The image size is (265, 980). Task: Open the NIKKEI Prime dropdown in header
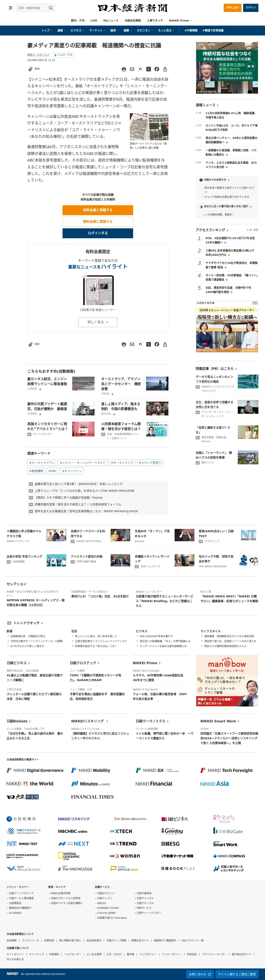coord(180,21)
